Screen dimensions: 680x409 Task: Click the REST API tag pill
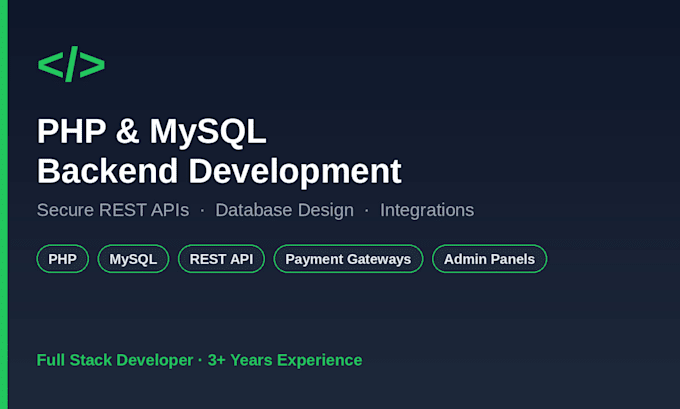[221, 259]
